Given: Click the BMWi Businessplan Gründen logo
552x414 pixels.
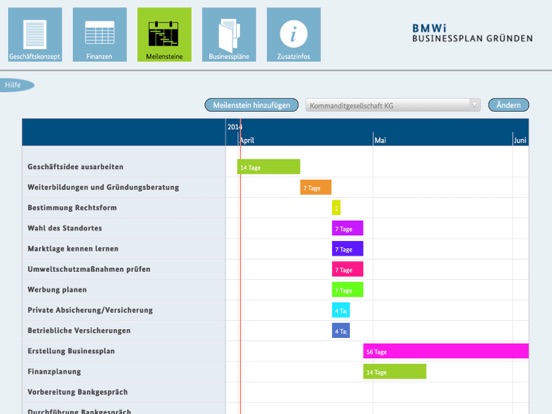Looking at the screenshot, I should (472, 33).
